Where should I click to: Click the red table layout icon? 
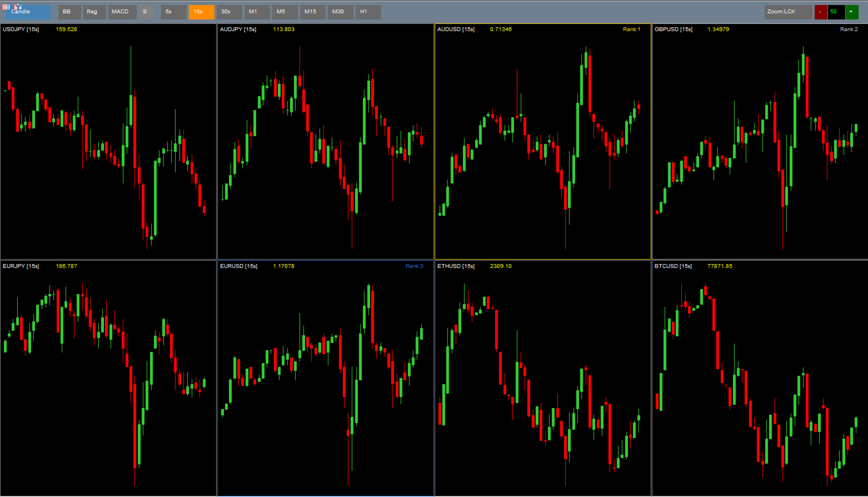(x=7, y=7)
